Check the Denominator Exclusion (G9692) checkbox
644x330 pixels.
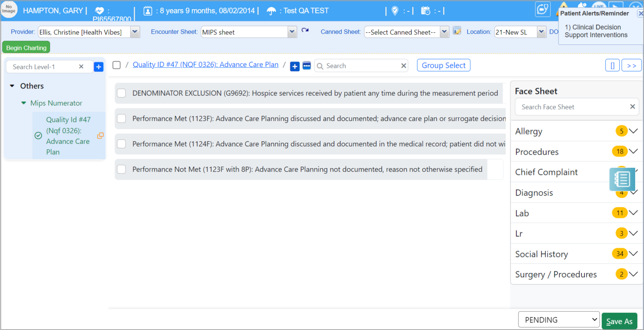pos(122,93)
